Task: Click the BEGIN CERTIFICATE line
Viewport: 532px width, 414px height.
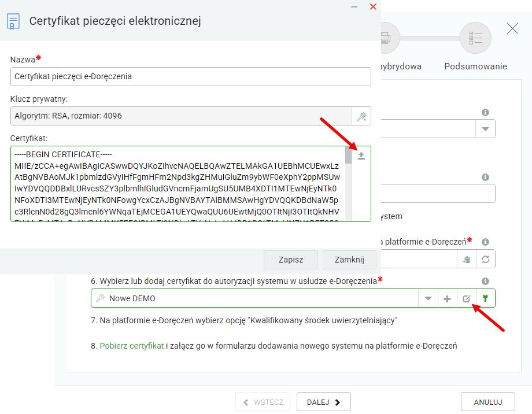Action: [x=63, y=155]
